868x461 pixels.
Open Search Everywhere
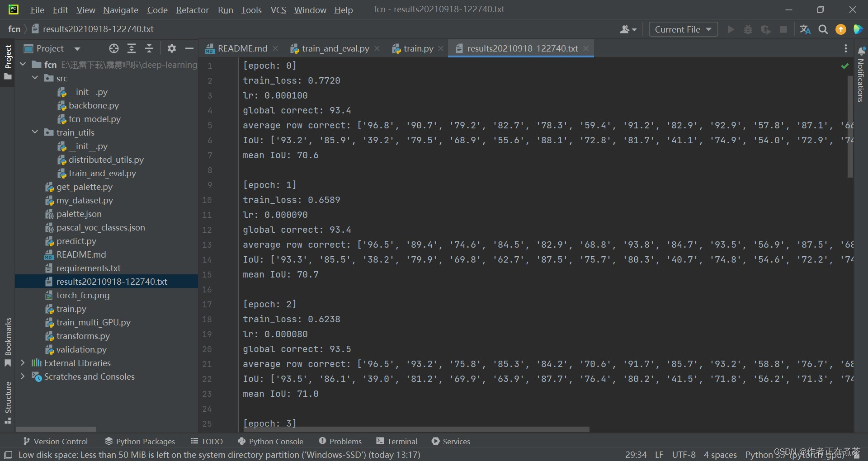point(823,29)
